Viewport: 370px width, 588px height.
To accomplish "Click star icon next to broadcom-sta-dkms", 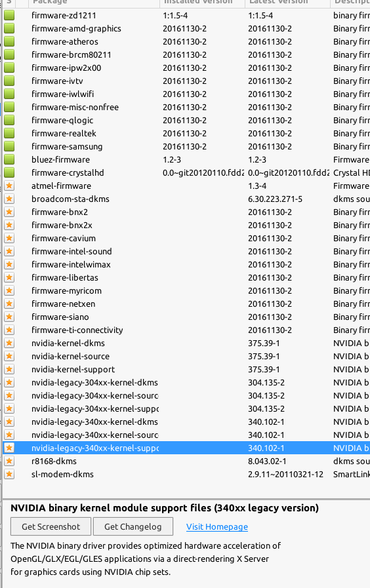I will click(x=9, y=199).
